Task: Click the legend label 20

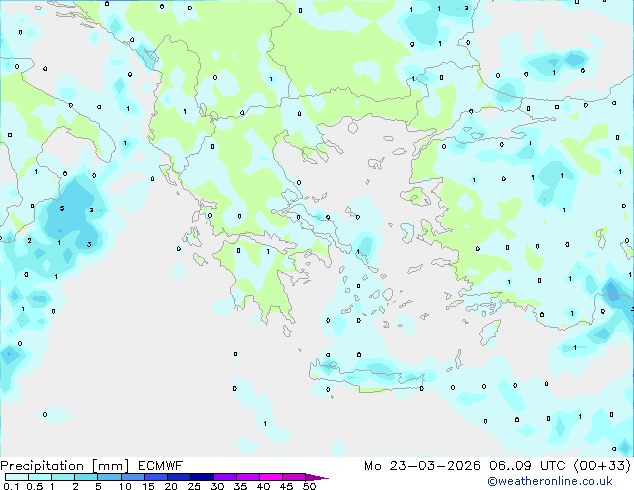Action: tap(171, 486)
